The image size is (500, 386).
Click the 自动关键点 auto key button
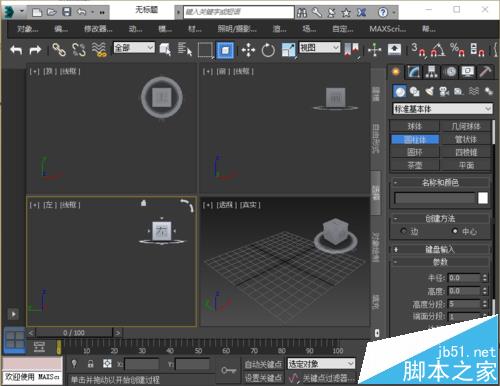click(x=263, y=365)
